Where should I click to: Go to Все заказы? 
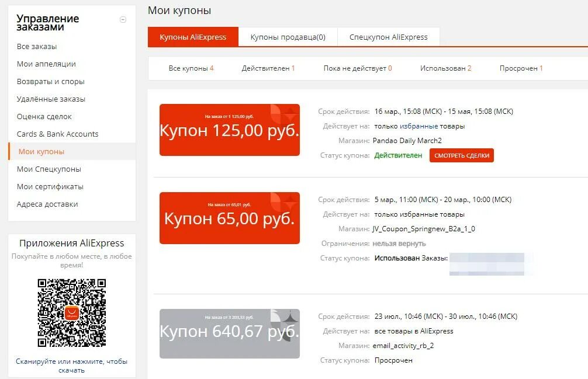(x=37, y=47)
